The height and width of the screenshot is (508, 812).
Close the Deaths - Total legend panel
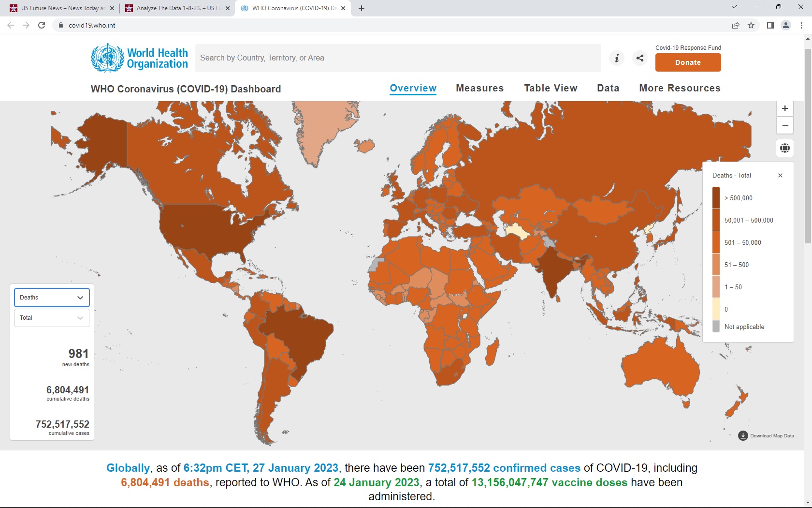pyautogui.click(x=780, y=176)
